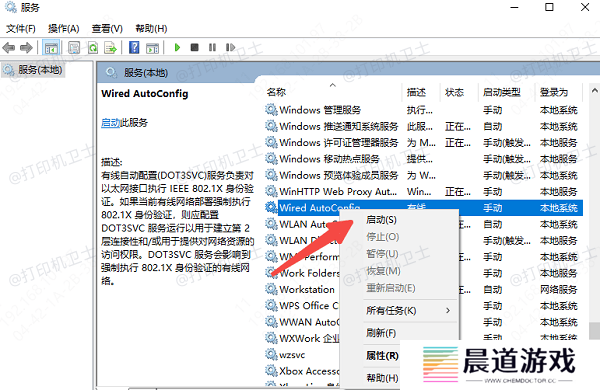This screenshot has height=390, width=600.
Task: Click the 启动 link to start this service
Action: [111, 123]
